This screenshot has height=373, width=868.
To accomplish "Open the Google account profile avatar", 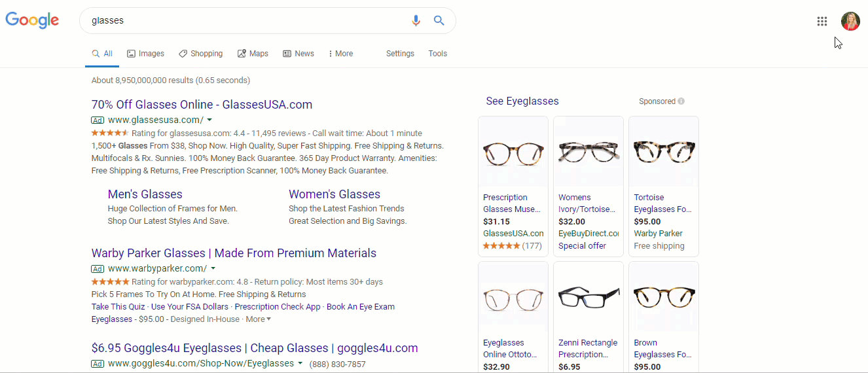I will tap(850, 21).
